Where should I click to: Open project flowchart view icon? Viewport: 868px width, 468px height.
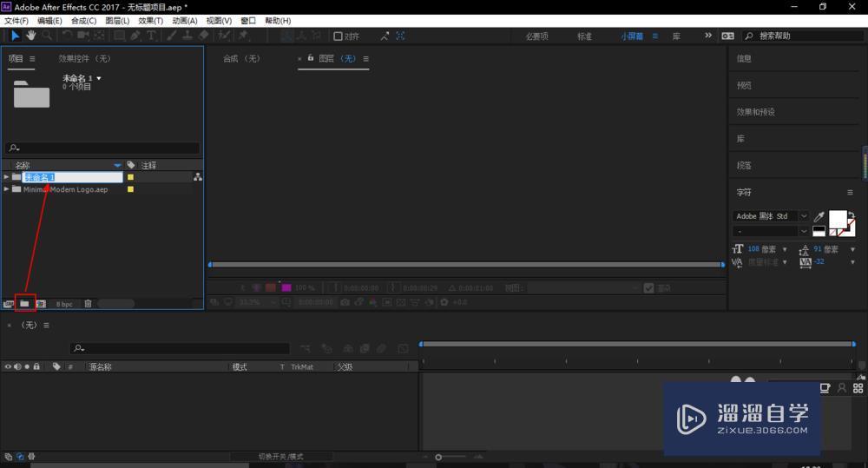point(198,177)
